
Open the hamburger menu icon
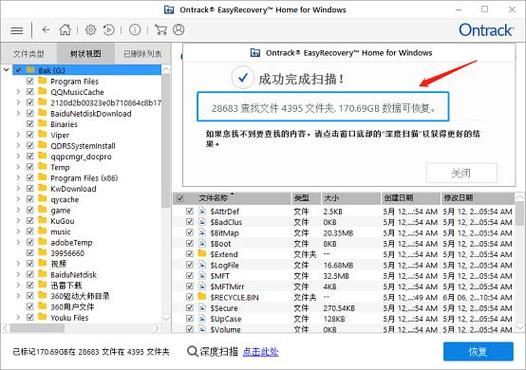pyautogui.click(x=16, y=31)
